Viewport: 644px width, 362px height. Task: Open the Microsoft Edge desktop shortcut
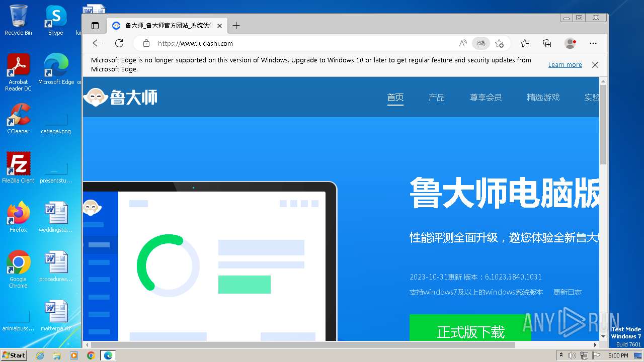click(x=56, y=69)
